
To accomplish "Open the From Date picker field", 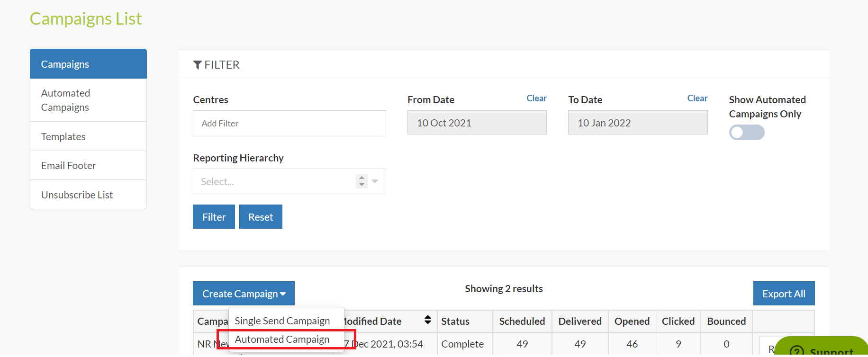I will pyautogui.click(x=477, y=123).
